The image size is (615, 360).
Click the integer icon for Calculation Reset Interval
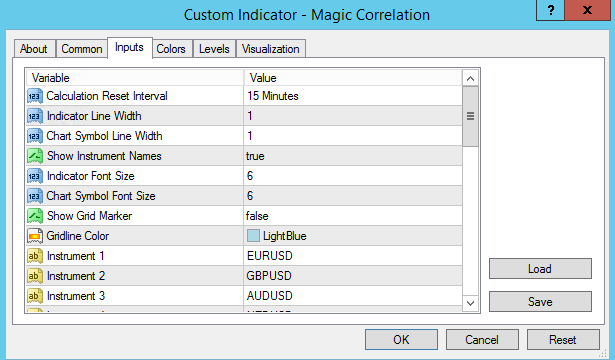coord(35,96)
